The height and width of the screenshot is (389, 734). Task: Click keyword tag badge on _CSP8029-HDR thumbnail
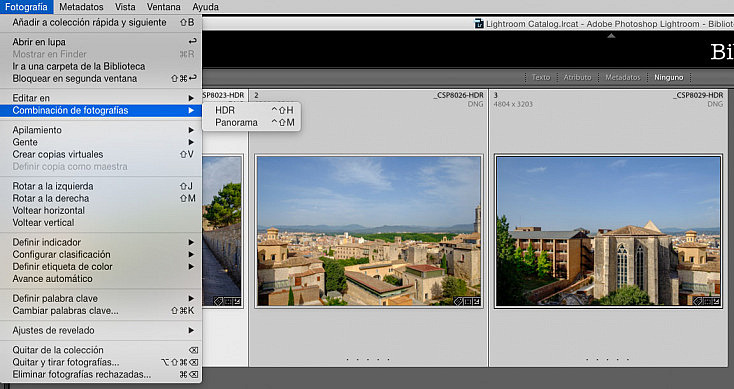[698, 302]
